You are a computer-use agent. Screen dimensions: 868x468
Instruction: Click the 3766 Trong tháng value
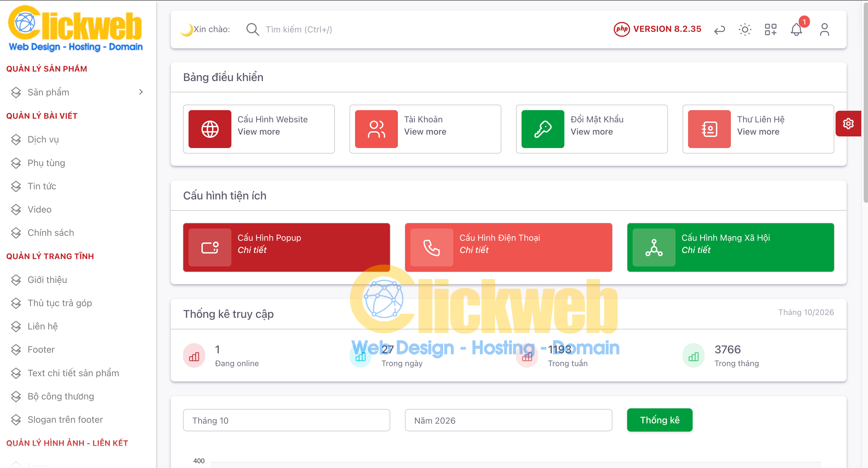point(728,350)
